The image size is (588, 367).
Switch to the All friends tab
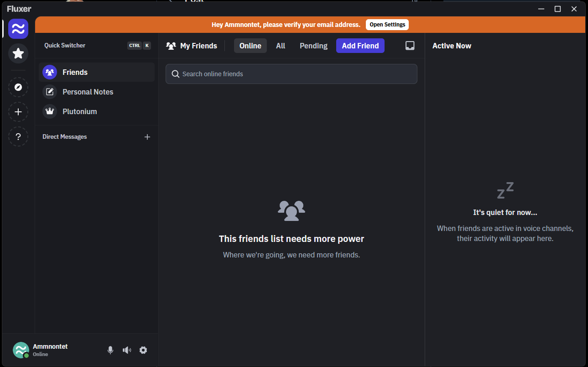(281, 46)
